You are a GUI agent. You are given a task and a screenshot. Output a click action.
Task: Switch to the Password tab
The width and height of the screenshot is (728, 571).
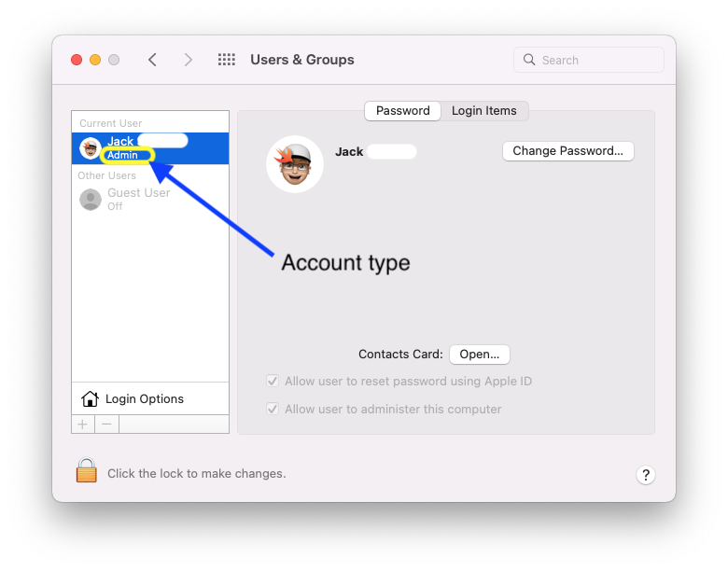(x=402, y=111)
